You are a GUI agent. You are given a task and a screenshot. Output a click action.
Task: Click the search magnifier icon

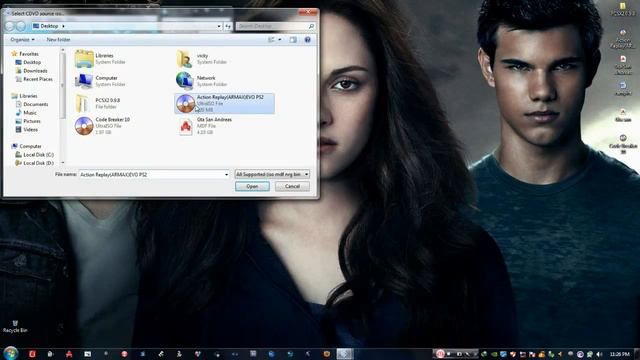click(x=311, y=26)
